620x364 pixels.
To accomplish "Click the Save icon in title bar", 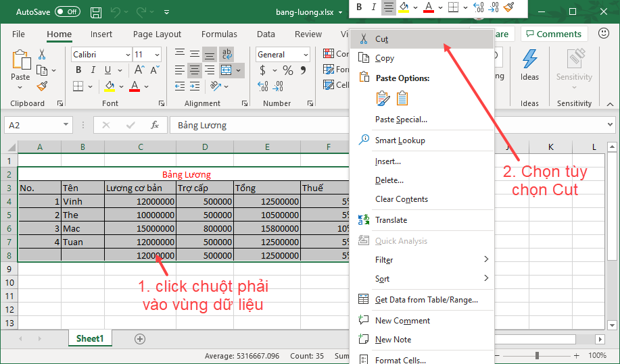I will click(96, 13).
